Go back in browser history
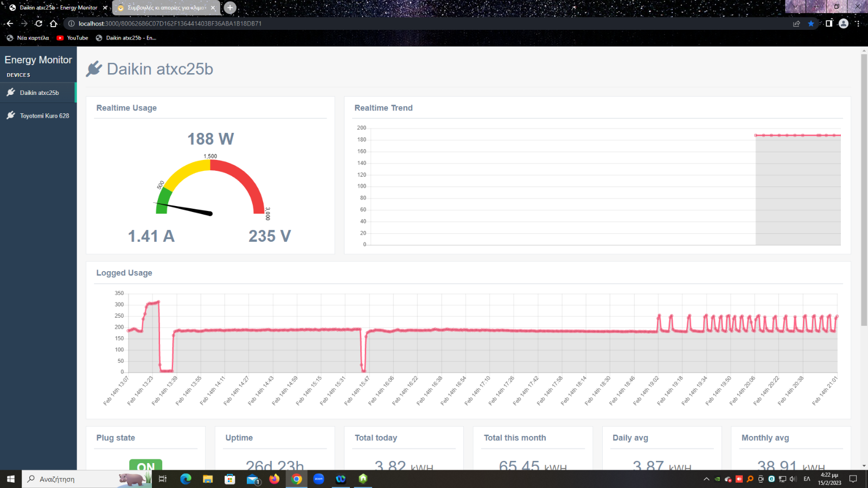868x488 pixels. click(x=10, y=23)
